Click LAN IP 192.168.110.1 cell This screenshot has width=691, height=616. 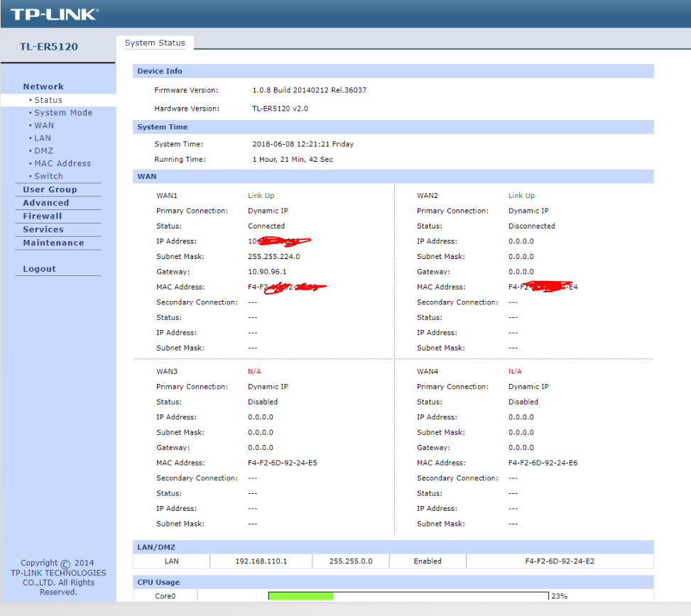coord(261,561)
